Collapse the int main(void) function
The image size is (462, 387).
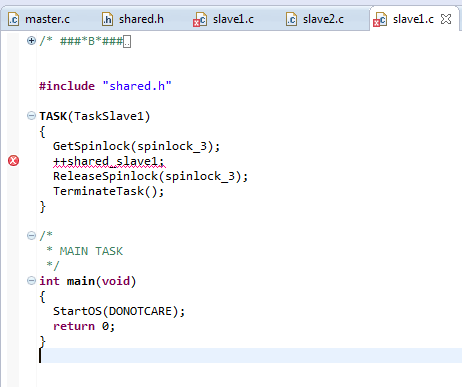click(x=31, y=281)
